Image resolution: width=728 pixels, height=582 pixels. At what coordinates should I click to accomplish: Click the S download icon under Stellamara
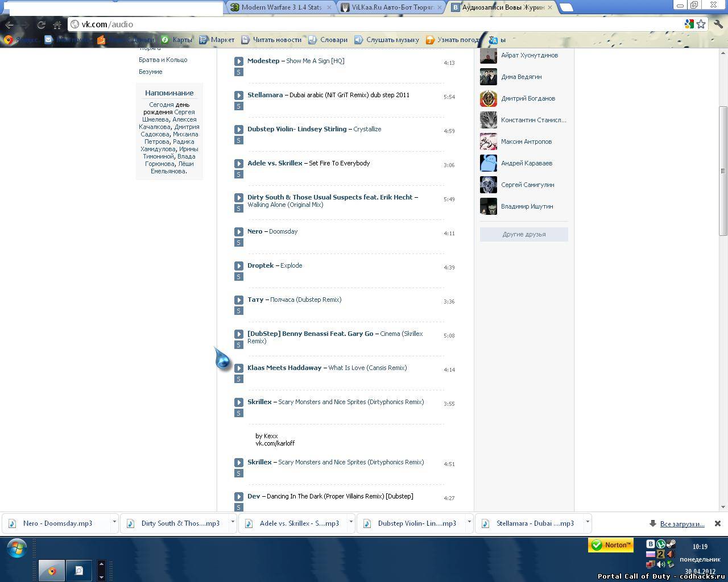coord(239,106)
